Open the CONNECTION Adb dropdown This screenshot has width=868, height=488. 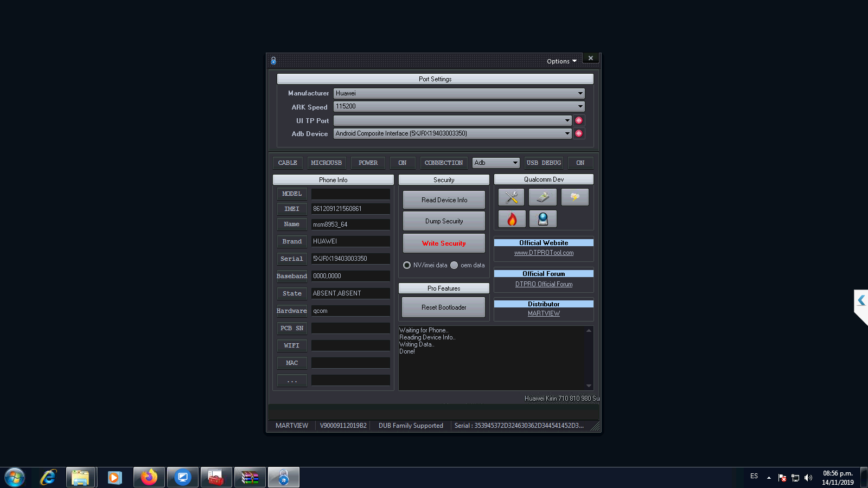click(496, 163)
